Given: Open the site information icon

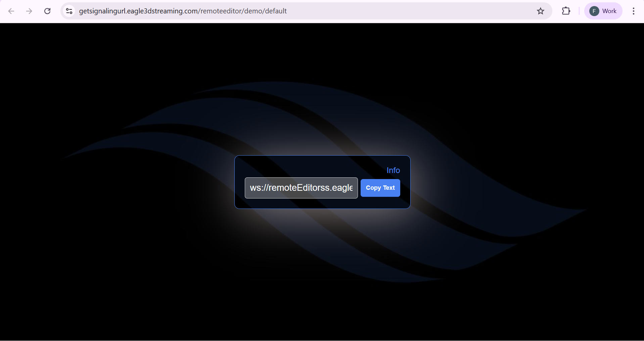Looking at the screenshot, I should click(69, 11).
